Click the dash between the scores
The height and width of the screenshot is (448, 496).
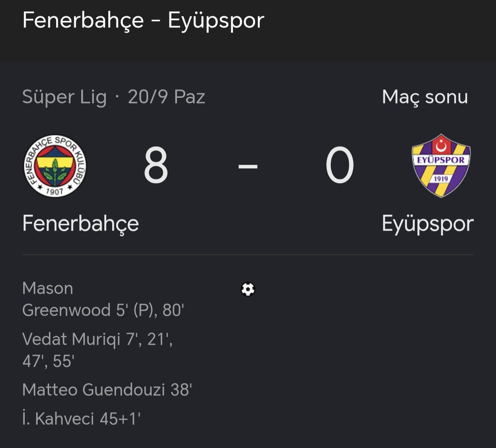tap(248, 166)
